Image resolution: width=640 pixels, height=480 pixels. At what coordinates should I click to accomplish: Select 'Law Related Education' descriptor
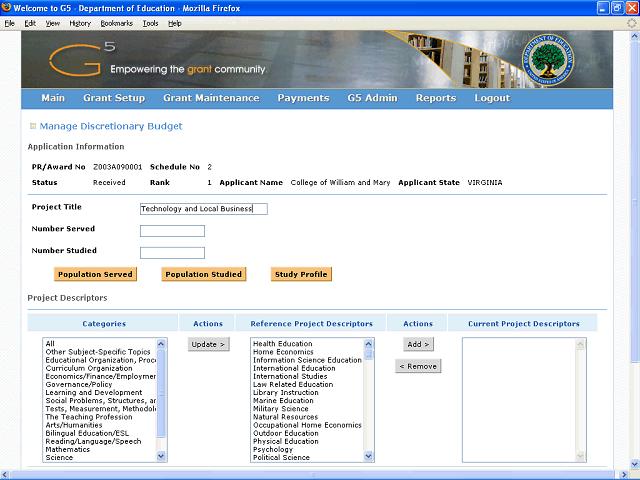click(x=293, y=384)
